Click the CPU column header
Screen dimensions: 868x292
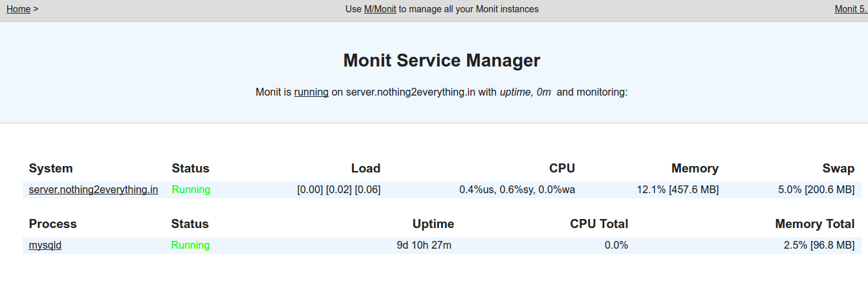pyautogui.click(x=562, y=168)
